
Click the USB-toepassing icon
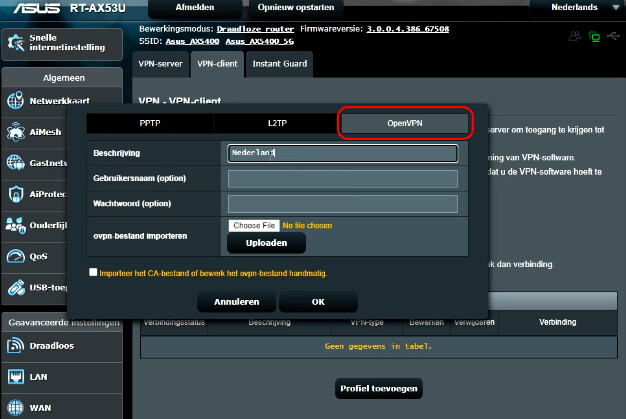16,287
